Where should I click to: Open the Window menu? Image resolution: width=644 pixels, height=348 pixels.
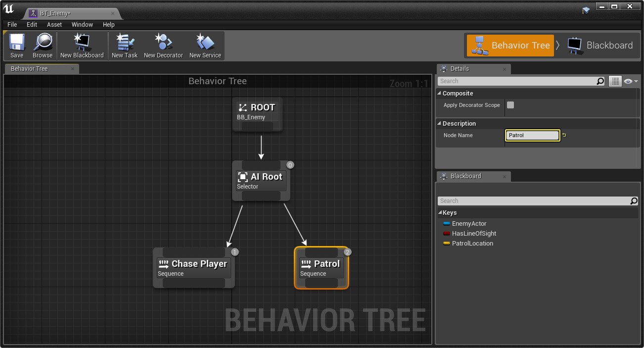tap(82, 24)
